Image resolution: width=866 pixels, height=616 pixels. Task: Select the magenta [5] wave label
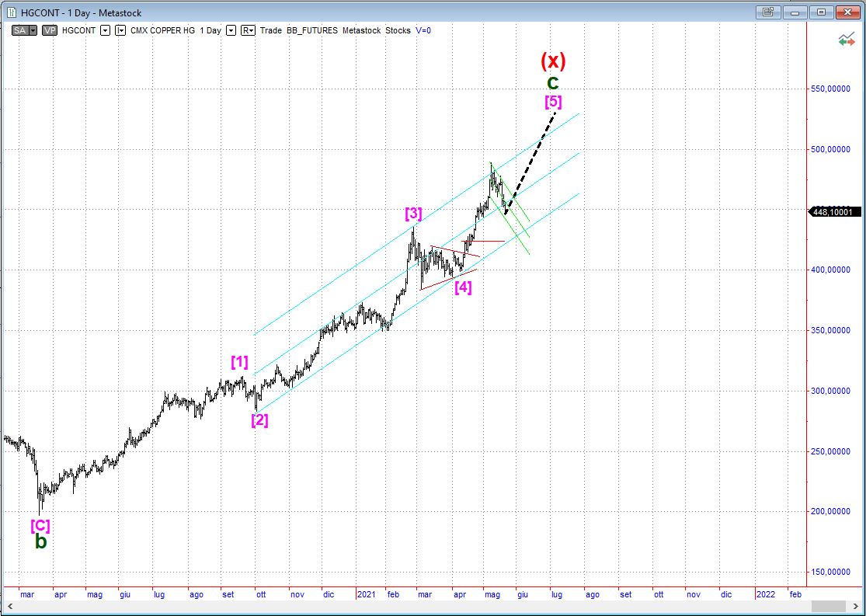coord(553,103)
